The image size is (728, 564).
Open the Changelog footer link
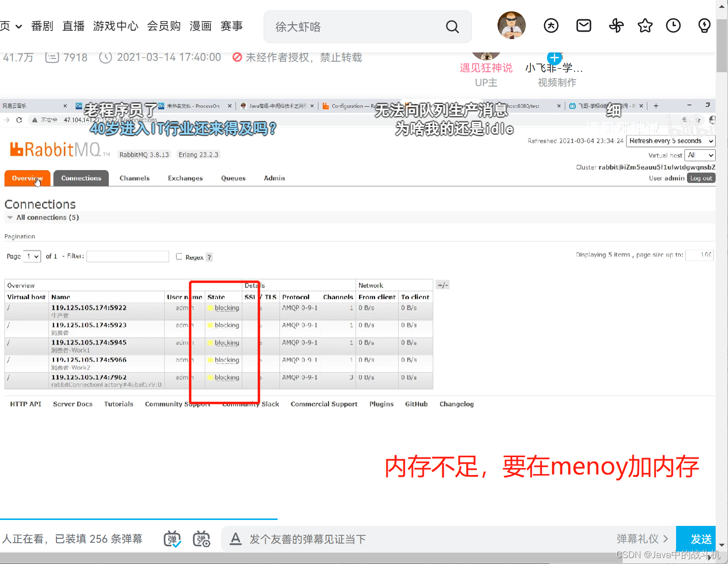[456, 404]
